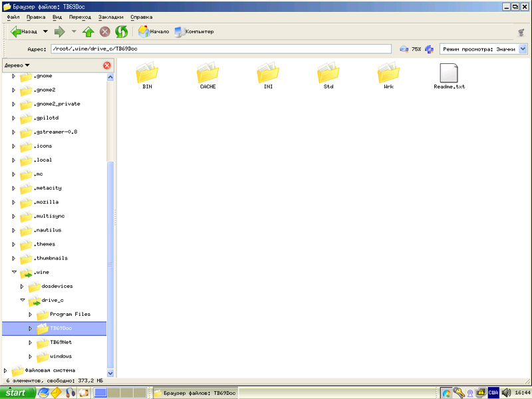
Task: Open the Дерево side pane selector
Action: click(x=17, y=65)
